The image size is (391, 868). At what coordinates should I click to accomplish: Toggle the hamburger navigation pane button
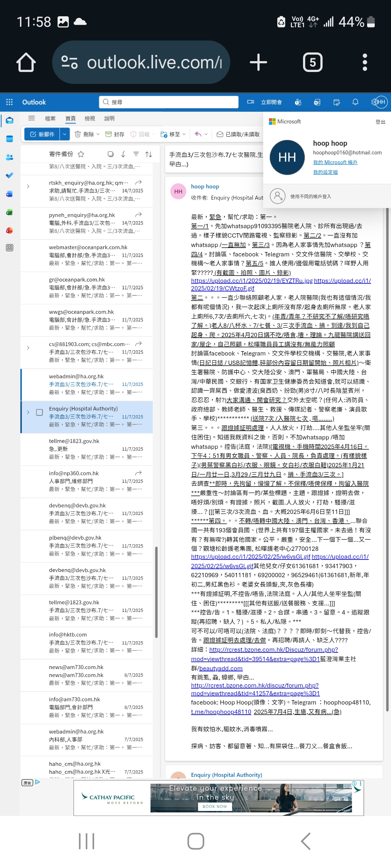31,118
